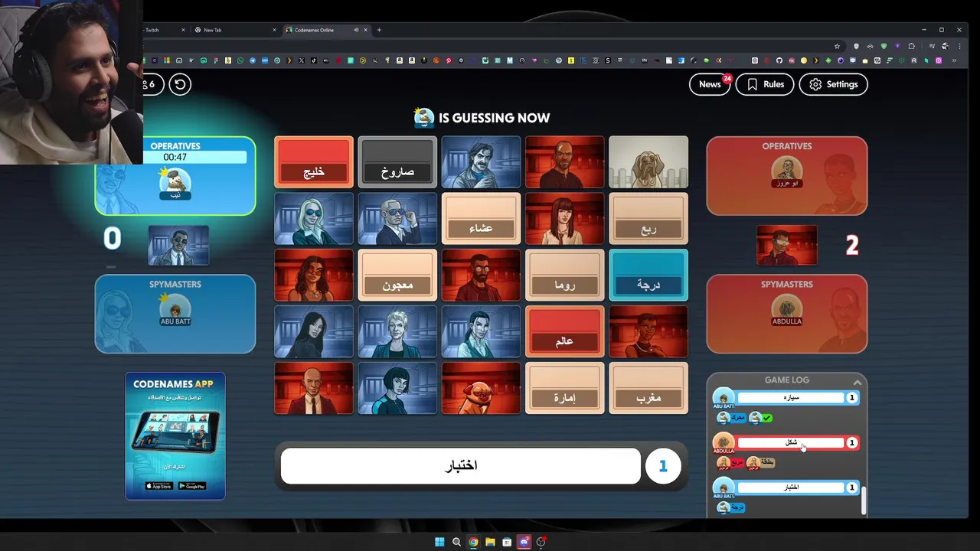Open the GitHub bookmark icon in bookmarks bar

tap(779, 60)
